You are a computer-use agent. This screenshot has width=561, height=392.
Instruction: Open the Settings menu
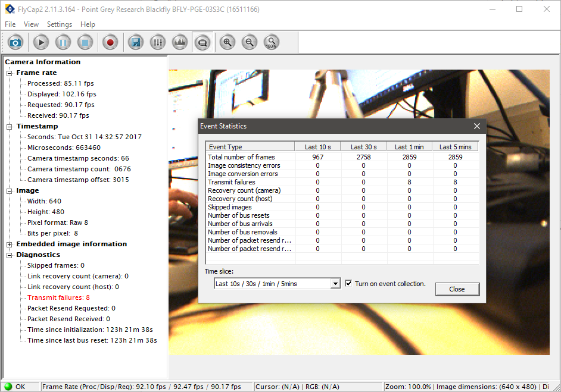tap(59, 24)
